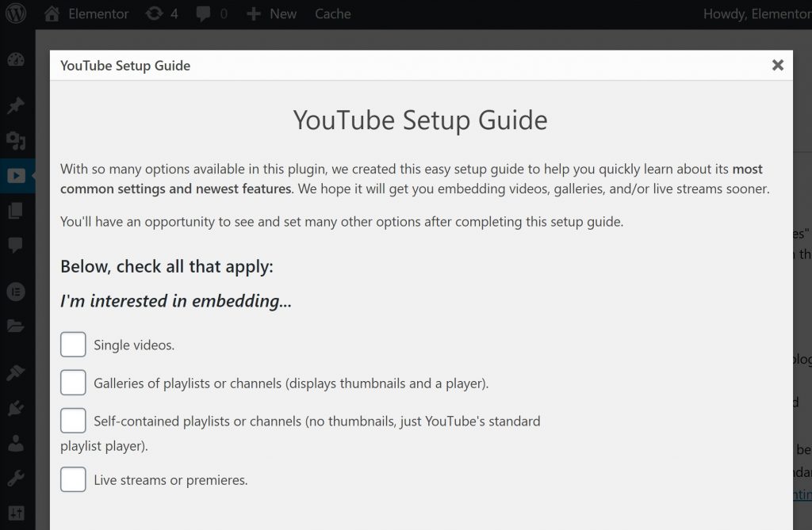
Task: Open the Dashboard sidebar icon
Action: click(x=16, y=60)
